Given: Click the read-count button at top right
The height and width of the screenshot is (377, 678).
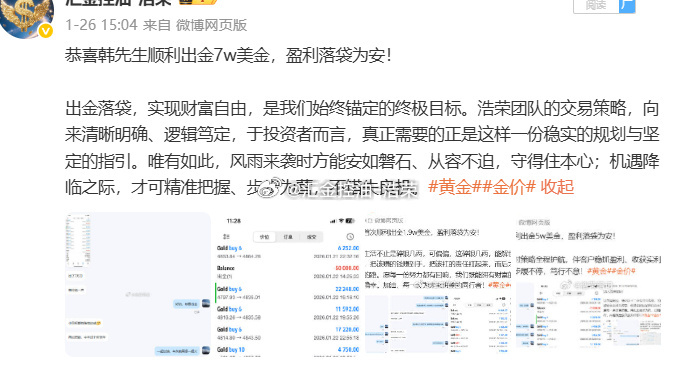Looking at the screenshot, I should [604, 6].
